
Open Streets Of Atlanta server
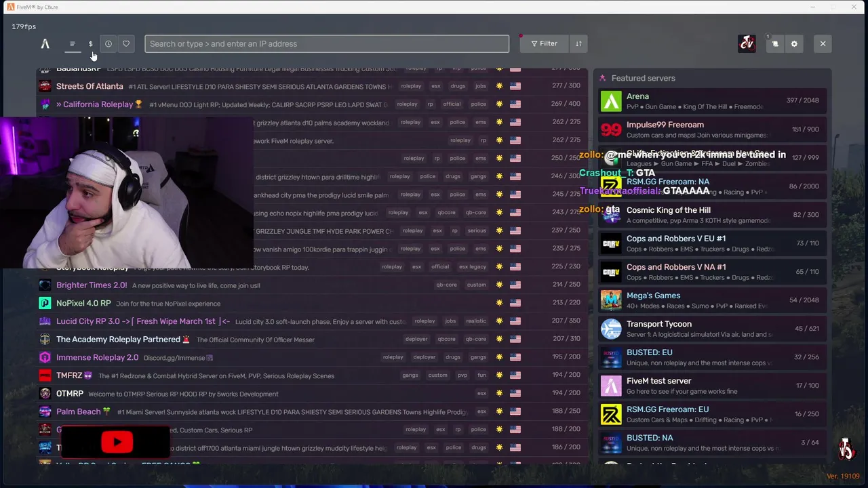(312, 86)
